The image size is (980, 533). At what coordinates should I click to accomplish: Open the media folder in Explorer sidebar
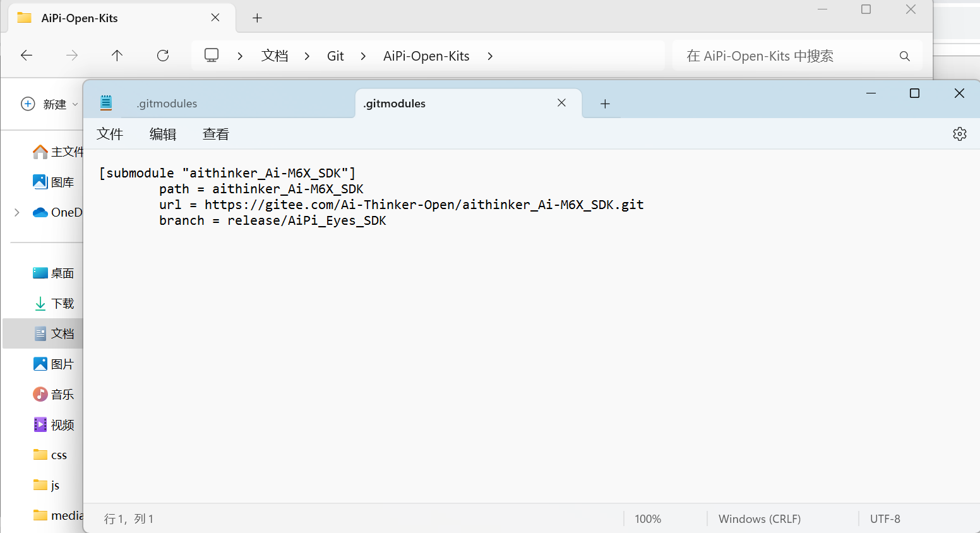pyautogui.click(x=57, y=515)
